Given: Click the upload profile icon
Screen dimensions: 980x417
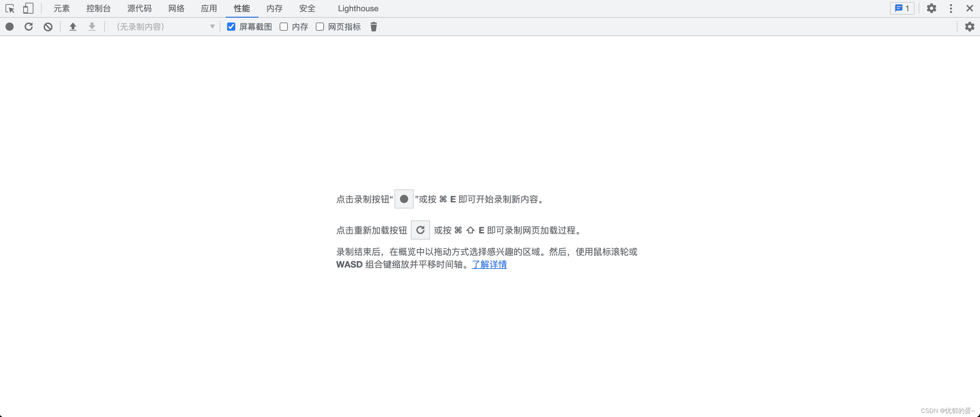Looking at the screenshot, I should (x=72, y=27).
